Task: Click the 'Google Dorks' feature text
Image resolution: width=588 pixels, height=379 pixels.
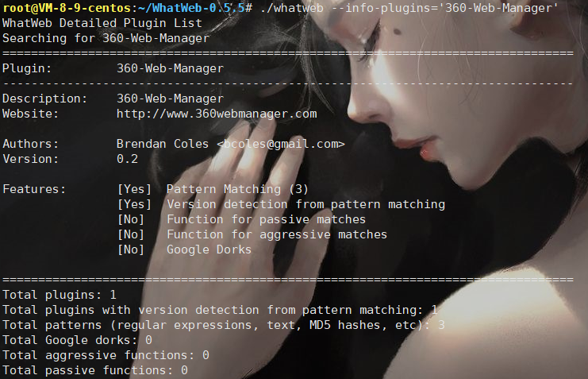Action: click(209, 249)
